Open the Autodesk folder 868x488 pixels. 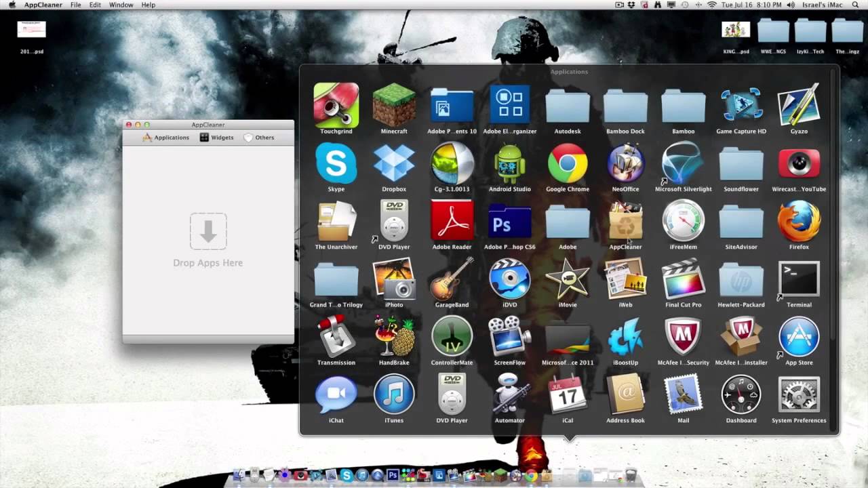point(568,106)
